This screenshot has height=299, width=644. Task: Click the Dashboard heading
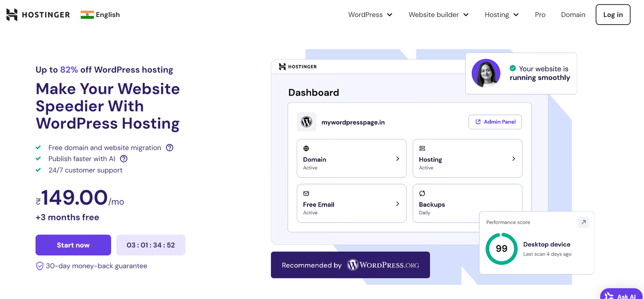[x=314, y=93]
